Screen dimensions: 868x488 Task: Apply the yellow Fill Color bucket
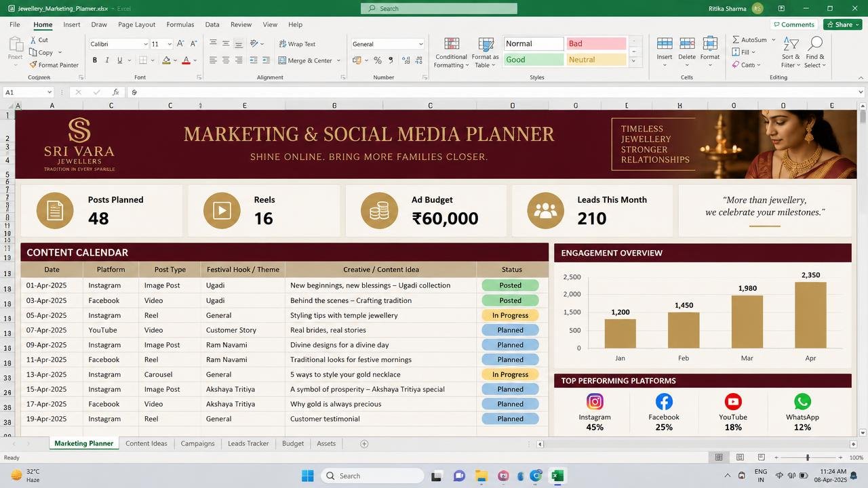pyautogui.click(x=166, y=60)
